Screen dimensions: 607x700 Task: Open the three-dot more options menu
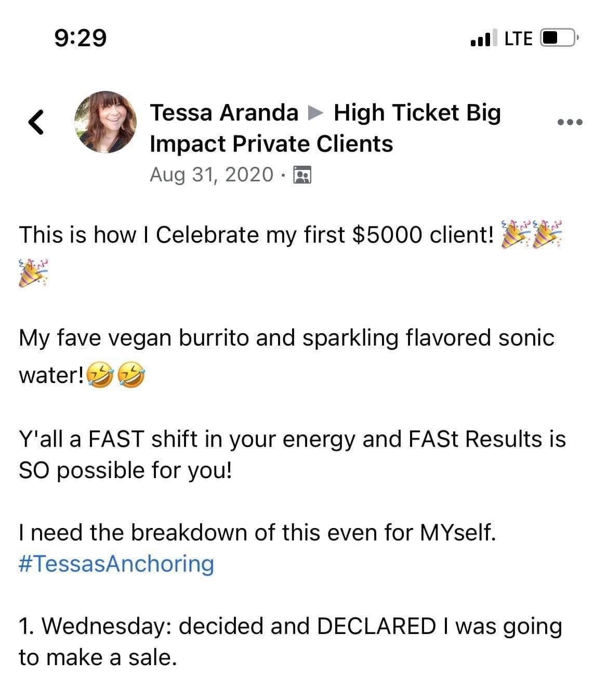tap(570, 123)
